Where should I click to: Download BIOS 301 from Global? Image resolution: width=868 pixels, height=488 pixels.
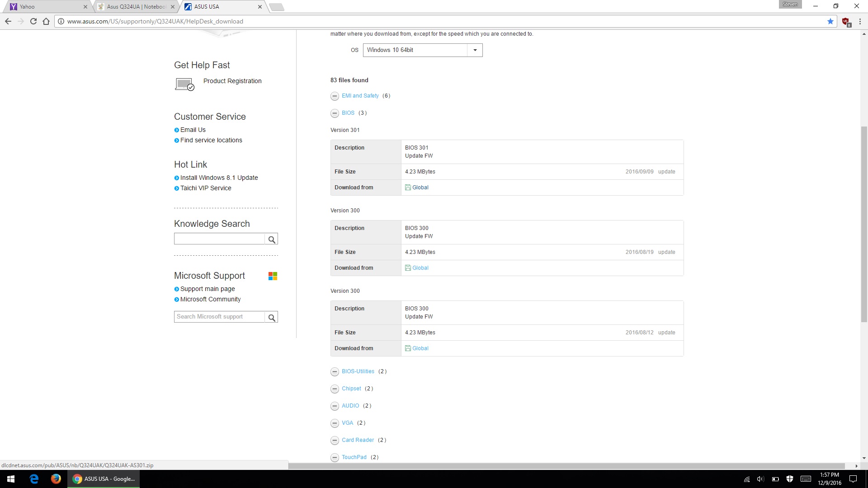click(x=420, y=188)
